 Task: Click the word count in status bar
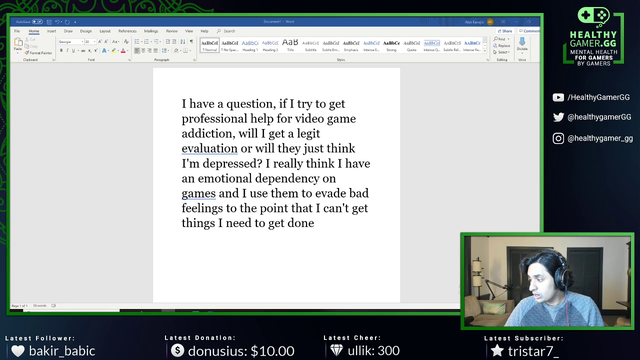click(x=40, y=306)
